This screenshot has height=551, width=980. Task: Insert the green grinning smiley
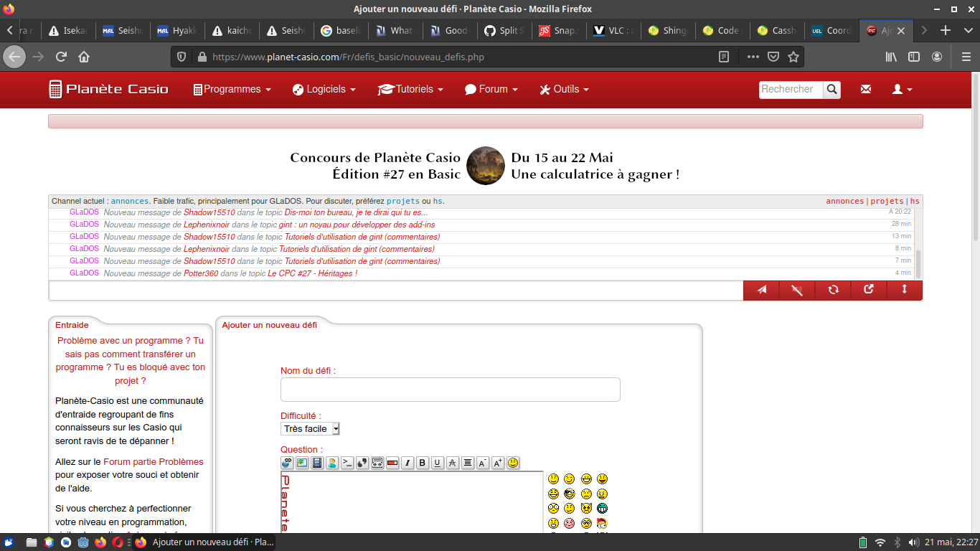[x=602, y=508]
